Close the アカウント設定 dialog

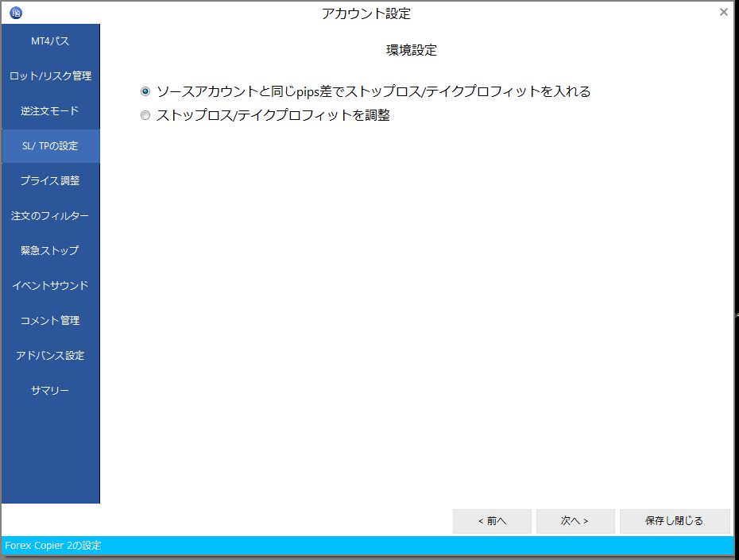[723, 12]
